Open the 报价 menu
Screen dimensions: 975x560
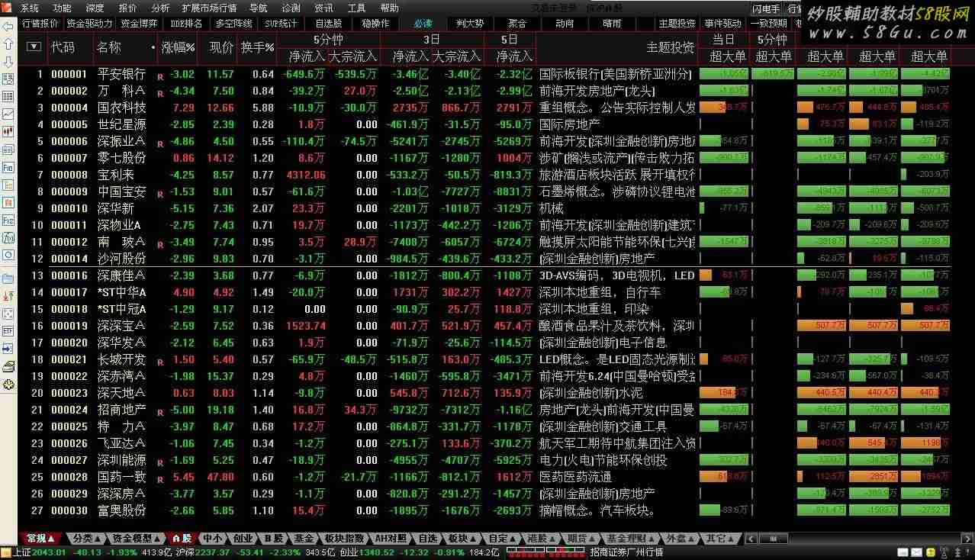point(127,8)
